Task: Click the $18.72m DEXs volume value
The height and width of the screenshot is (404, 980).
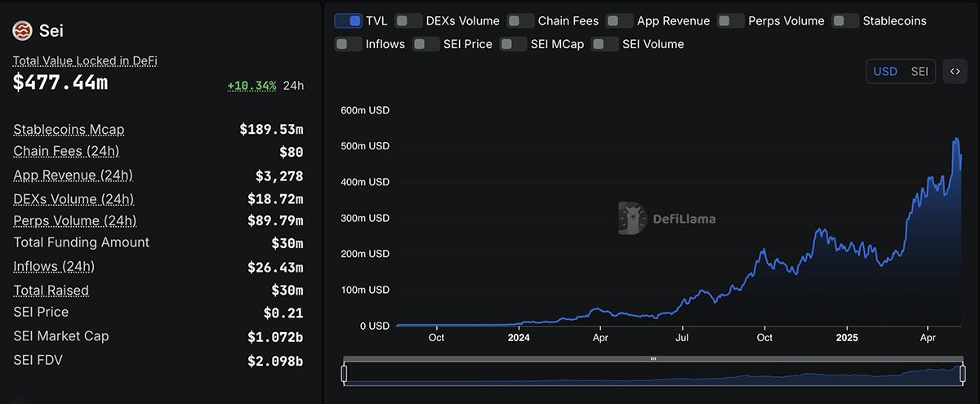Action: [275, 198]
